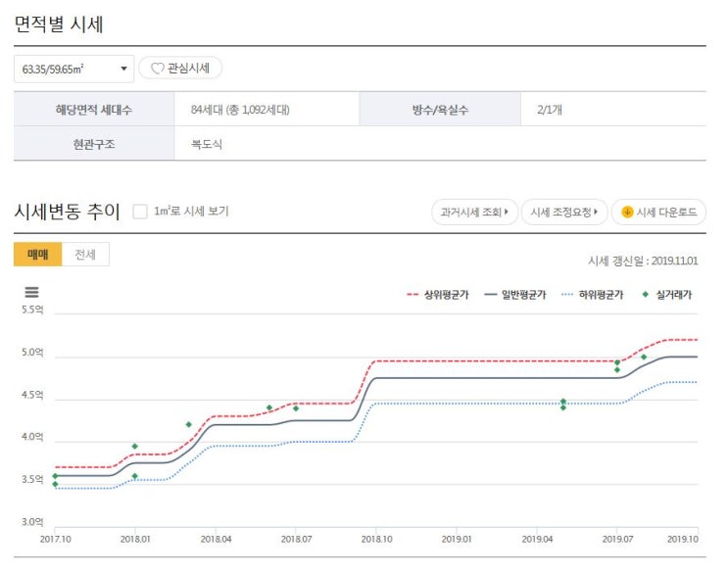The image size is (728, 572).
Task: Click the 5.0억 y-axis label
Action: (x=32, y=353)
